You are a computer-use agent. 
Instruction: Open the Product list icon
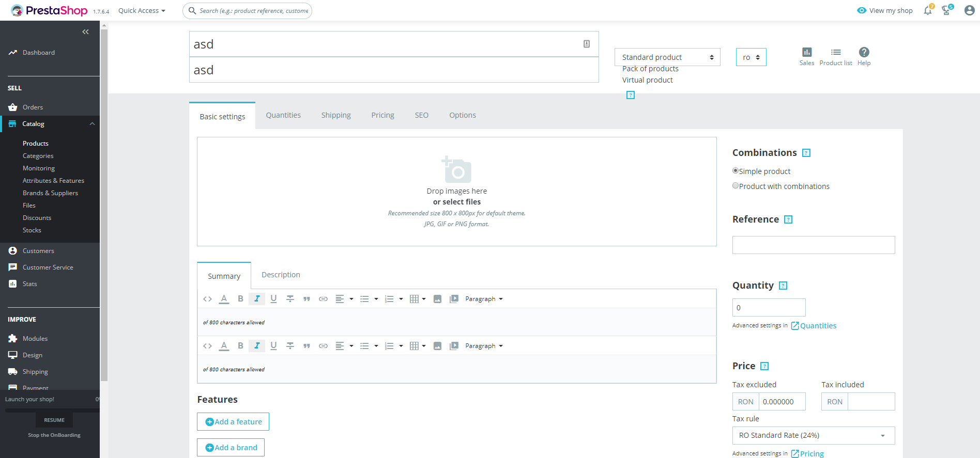click(836, 52)
